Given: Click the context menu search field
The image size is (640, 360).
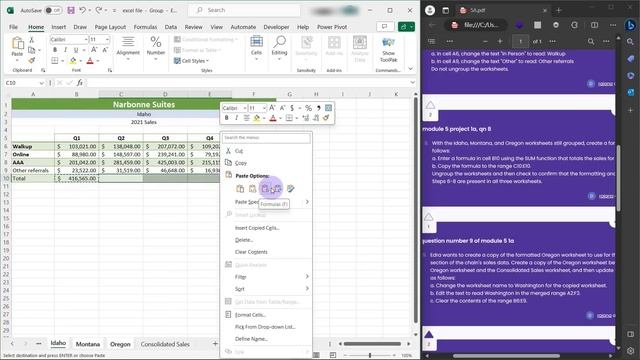Looking at the screenshot, I should [266, 138].
